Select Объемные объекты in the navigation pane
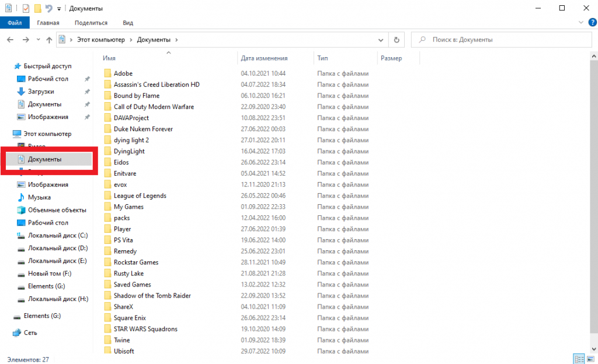This screenshot has width=598, height=364. pos(57,210)
